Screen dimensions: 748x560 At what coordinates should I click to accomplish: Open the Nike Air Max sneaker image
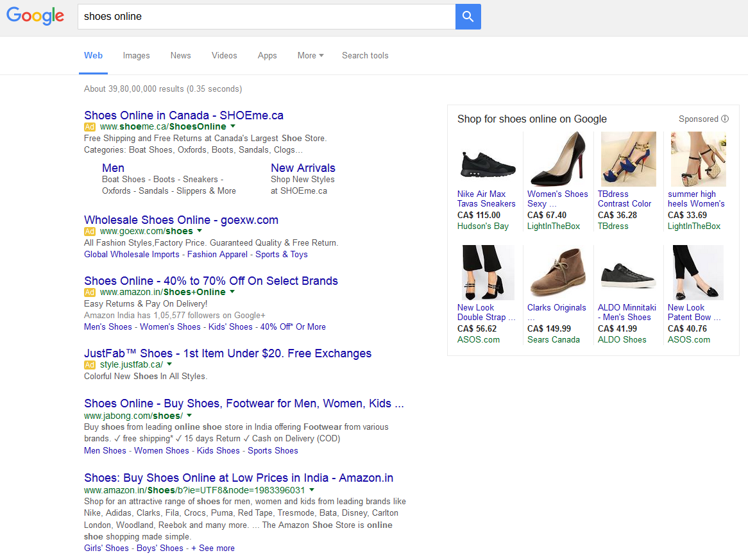(488, 160)
